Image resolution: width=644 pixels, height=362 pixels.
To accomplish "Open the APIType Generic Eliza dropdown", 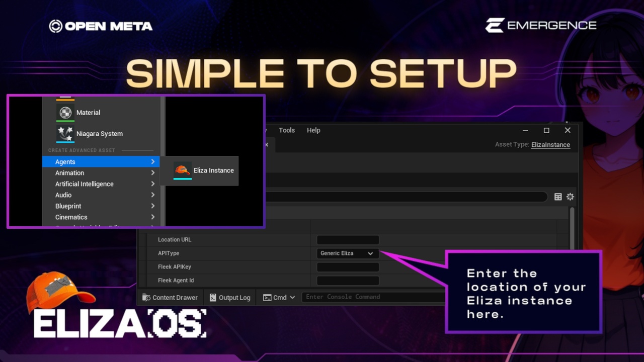I will [x=348, y=253].
